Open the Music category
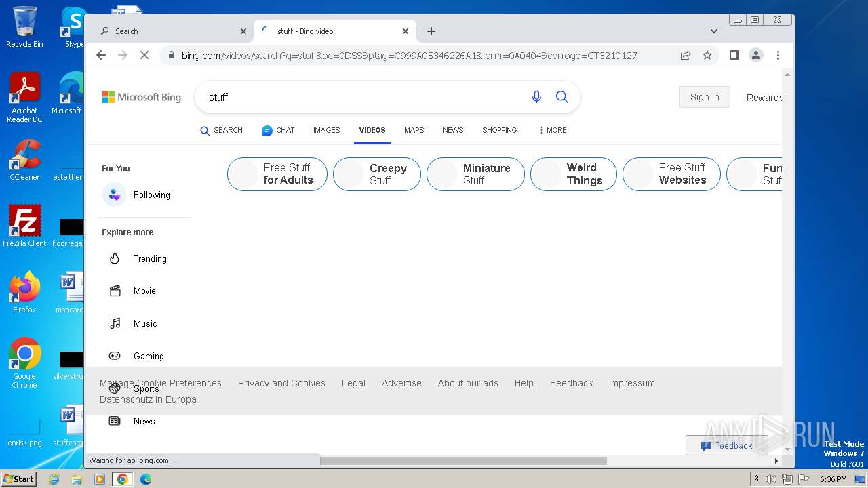This screenshot has height=488, width=868. pyautogui.click(x=134, y=323)
